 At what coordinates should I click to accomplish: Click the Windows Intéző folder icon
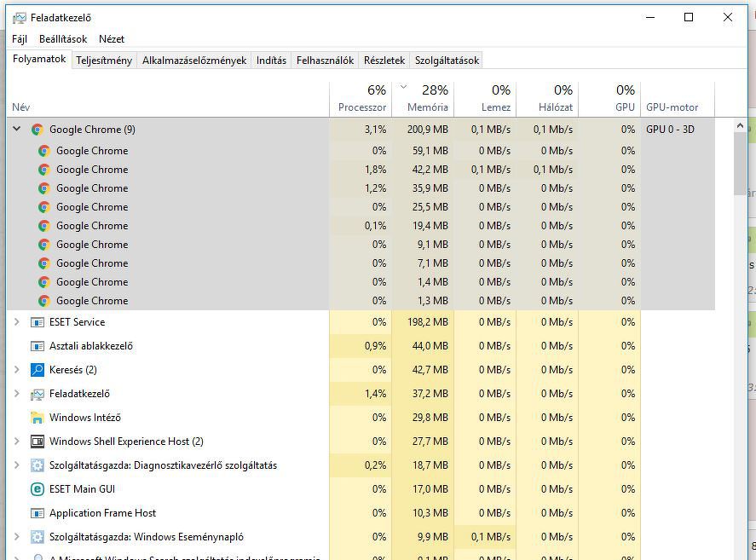coord(37,418)
